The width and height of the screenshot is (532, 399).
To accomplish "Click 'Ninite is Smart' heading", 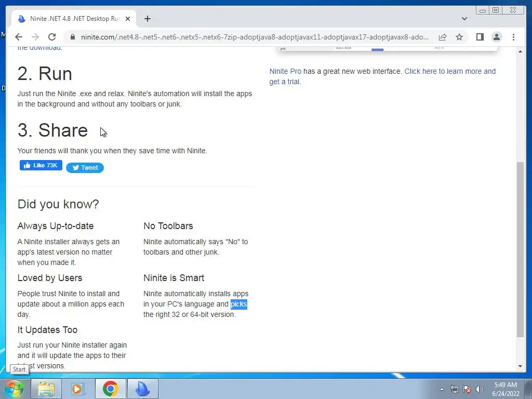I will click(174, 278).
